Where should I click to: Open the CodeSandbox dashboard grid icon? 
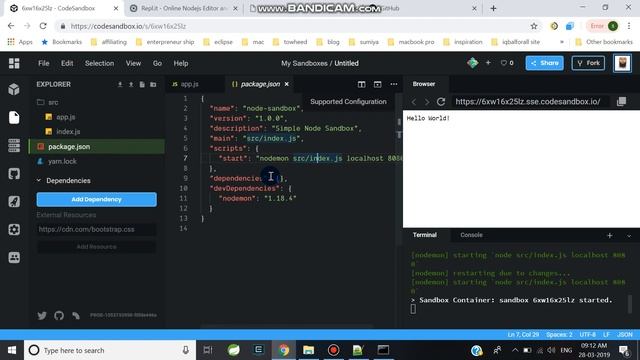14,63
